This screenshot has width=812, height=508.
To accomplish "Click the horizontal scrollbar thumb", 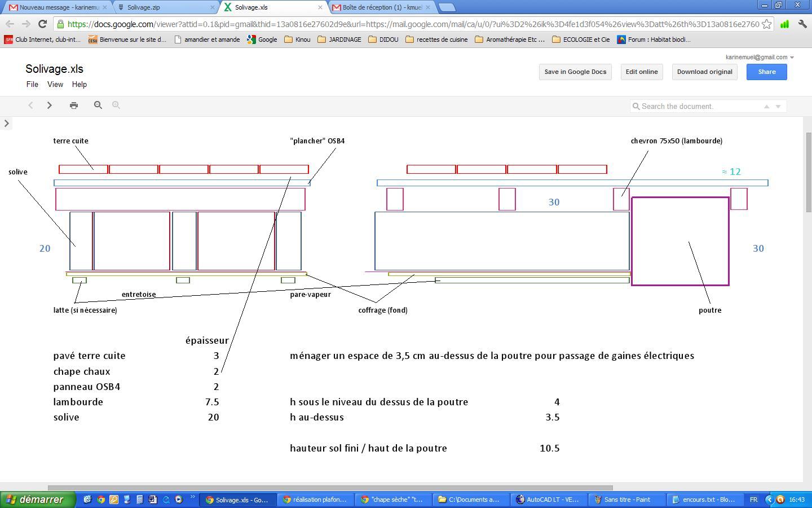I will [x=330, y=488].
